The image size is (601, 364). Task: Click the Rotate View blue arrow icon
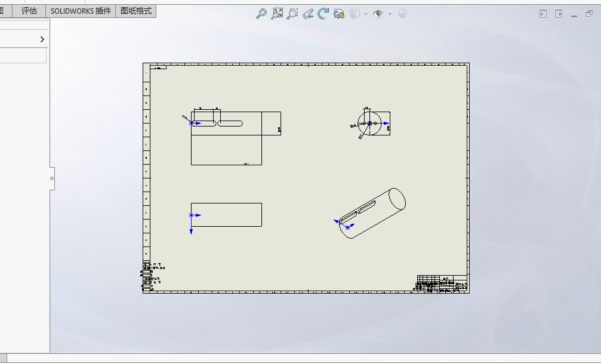[323, 14]
